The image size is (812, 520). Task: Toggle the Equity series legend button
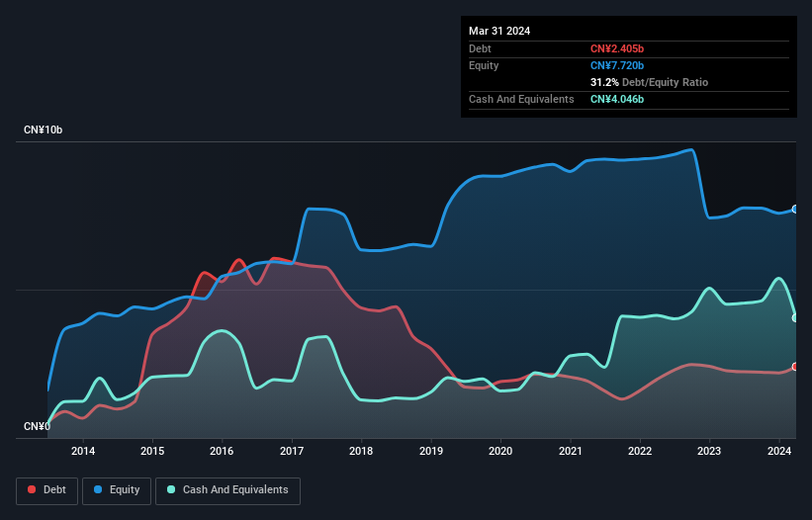[x=117, y=490]
